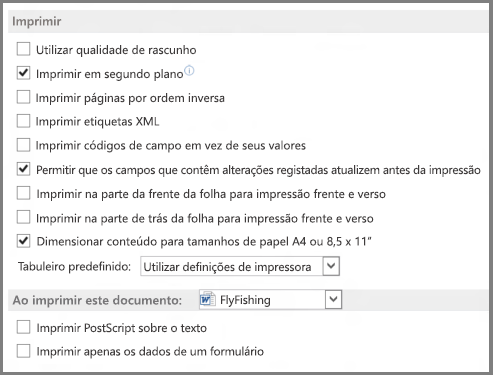Viewport: 493px width, 375px height.
Task: Click 'Utilizar definições de impressora' combo box
Action: (x=240, y=266)
